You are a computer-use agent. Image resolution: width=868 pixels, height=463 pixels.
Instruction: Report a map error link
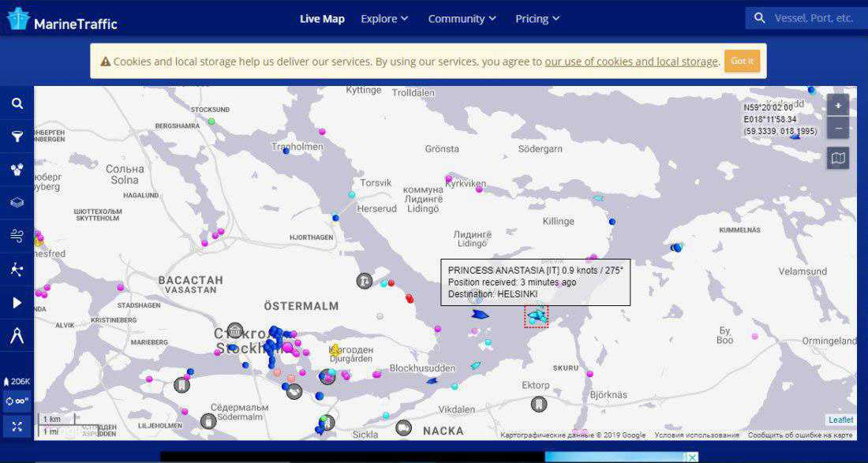tap(800, 435)
